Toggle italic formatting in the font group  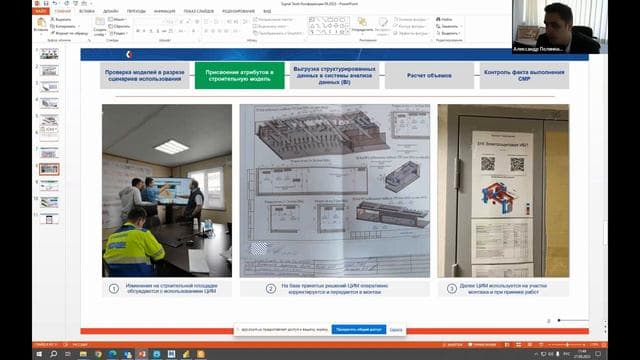click(144, 31)
